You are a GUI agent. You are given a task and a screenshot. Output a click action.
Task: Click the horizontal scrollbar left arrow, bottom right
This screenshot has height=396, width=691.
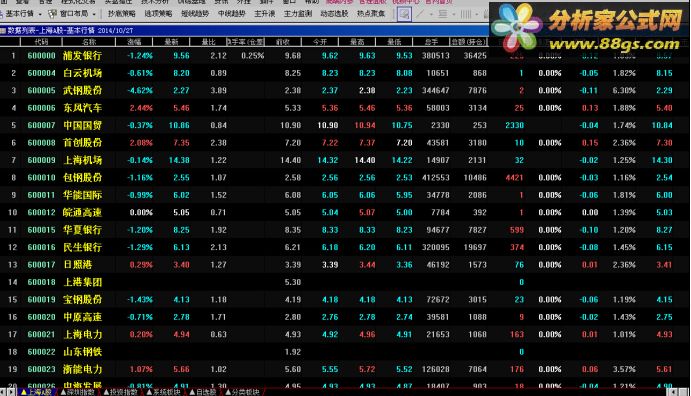pos(672,392)
